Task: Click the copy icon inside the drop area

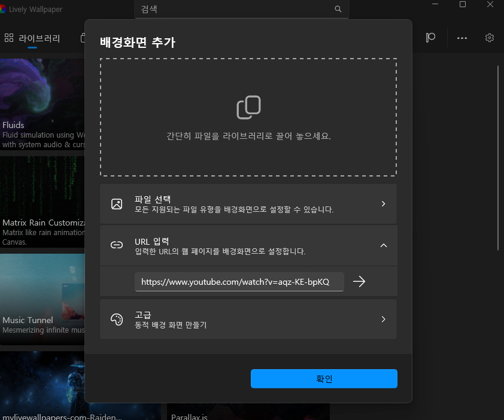Action: [x=248, y=107]
